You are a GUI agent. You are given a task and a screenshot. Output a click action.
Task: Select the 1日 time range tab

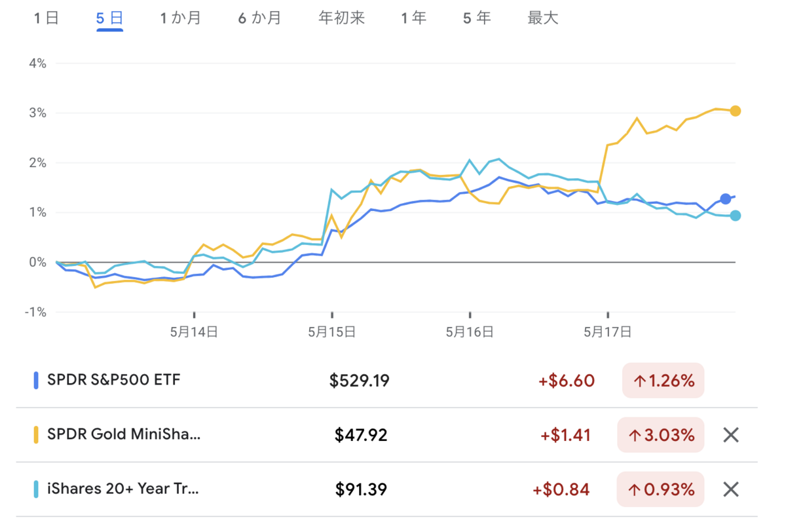tap(47, 18)
